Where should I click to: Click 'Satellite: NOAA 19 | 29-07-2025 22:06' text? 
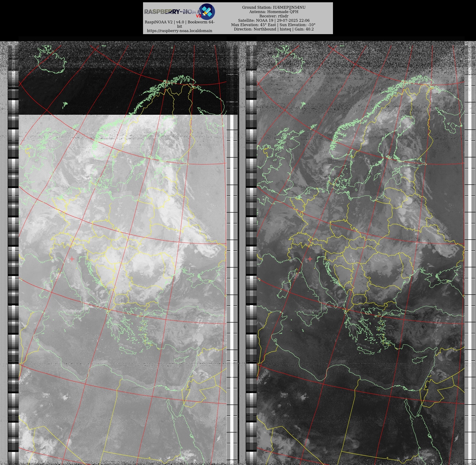274,21
